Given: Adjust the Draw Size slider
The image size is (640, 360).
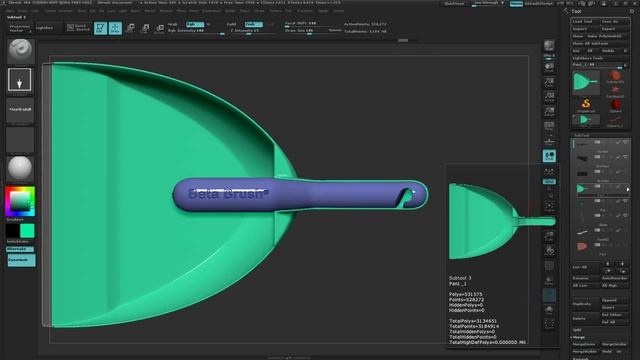Looking at the screenshot, I should [x=309, y=31].
